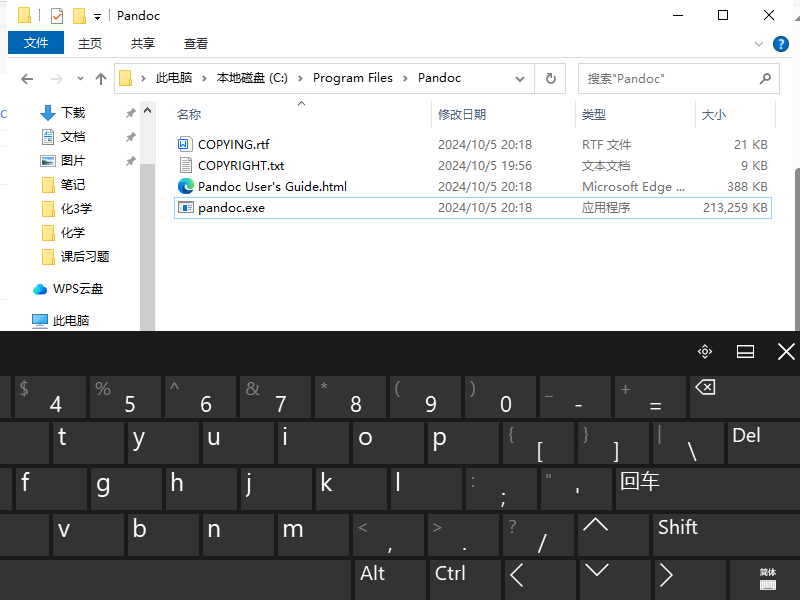Go up one folder level
The image size is (800, 600).
(100, 79)
